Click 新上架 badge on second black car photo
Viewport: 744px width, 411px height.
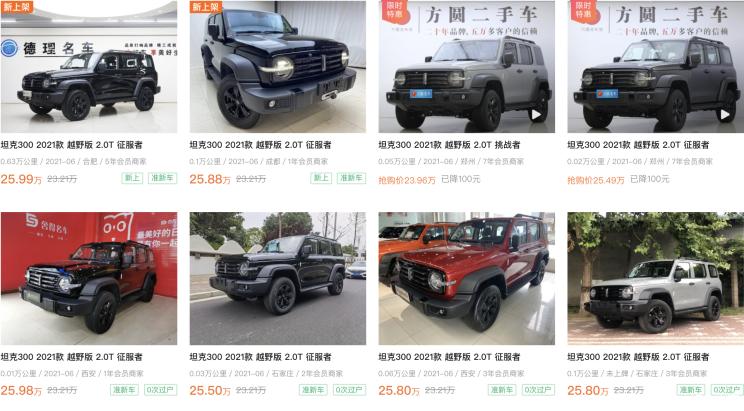[x=206, y=7]
